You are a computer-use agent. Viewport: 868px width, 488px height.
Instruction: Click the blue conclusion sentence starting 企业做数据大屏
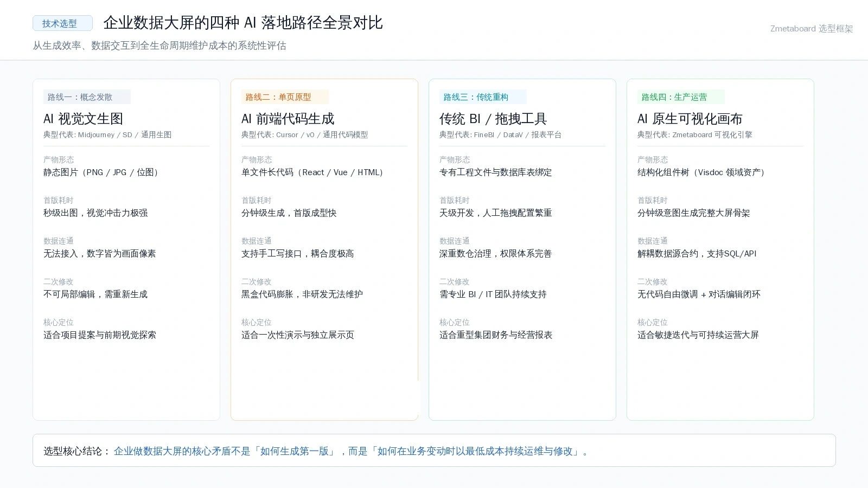pyautogui.click(x=352, y=451)
